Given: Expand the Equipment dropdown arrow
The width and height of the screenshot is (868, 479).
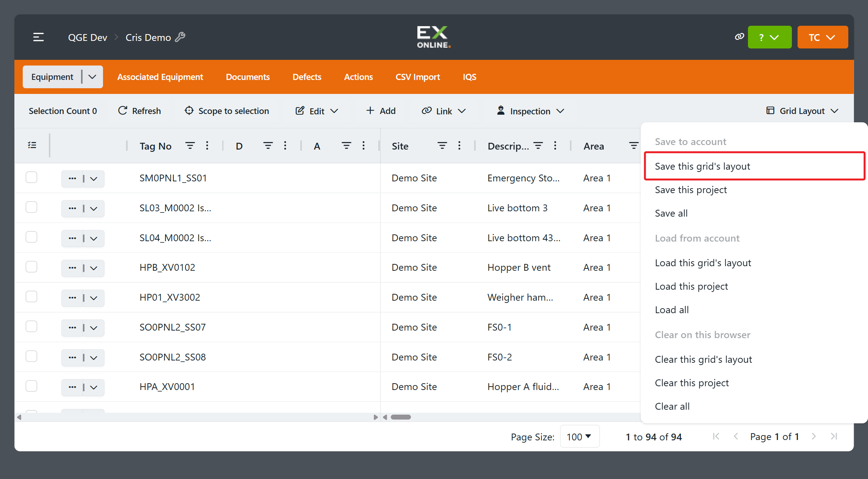Looking at the screenshot, I should [92, 77].
